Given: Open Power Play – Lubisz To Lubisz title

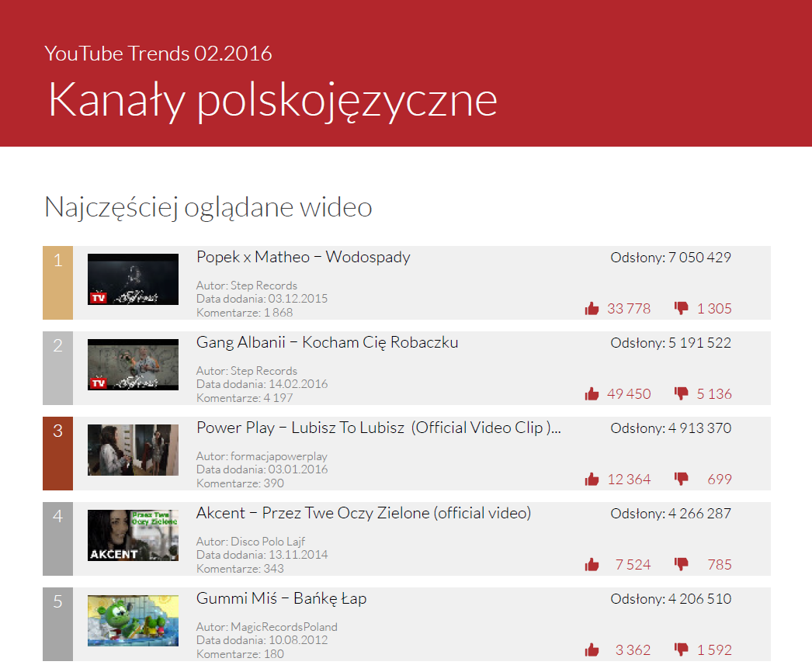Looking at the screenshot, I should pos(378,428).
